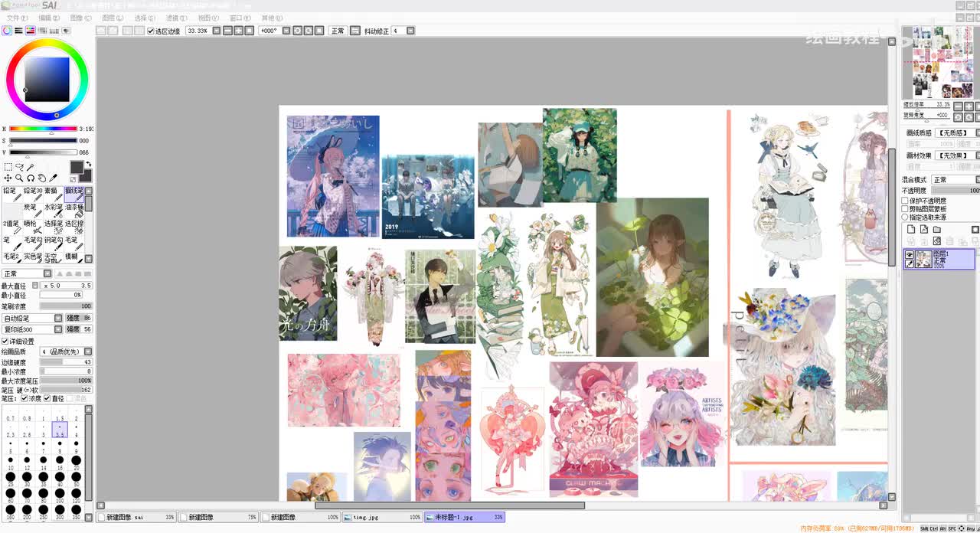Toggle the 选区边缘 checkbox

pos(151,31)
